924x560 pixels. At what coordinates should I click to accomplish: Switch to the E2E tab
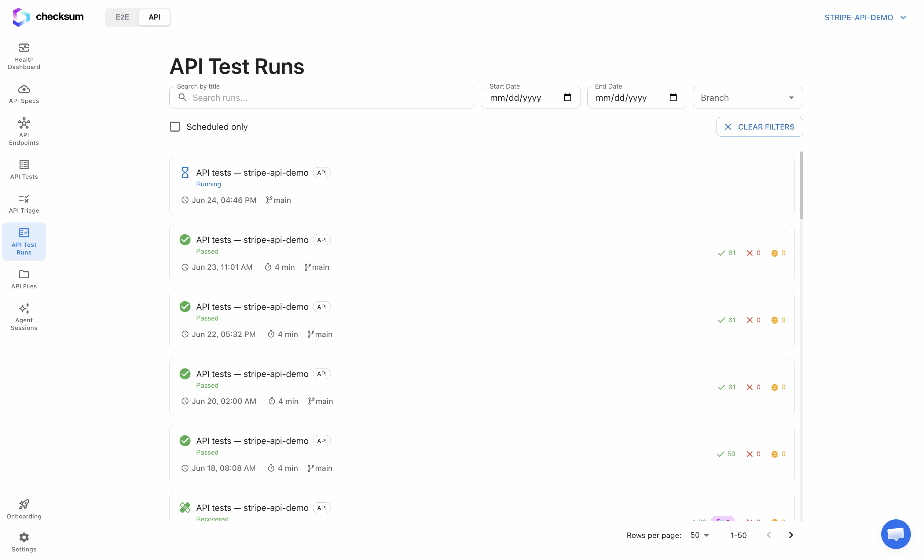coord(122,17)
